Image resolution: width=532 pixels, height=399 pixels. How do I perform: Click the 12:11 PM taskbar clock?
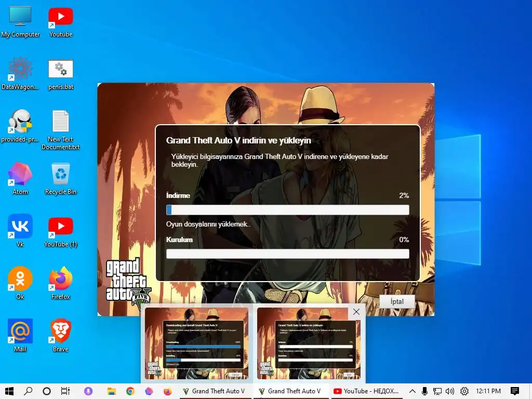[488, 391]
